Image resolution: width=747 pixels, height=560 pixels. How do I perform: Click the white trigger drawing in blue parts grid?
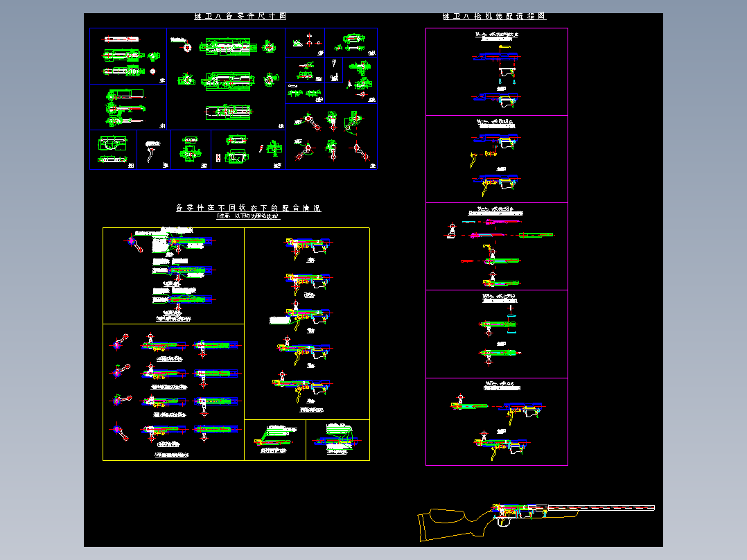[x=152, y=152]
